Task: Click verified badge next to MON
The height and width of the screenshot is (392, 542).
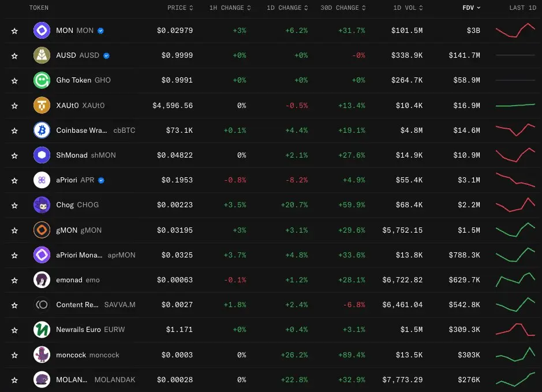Action: 100,31
